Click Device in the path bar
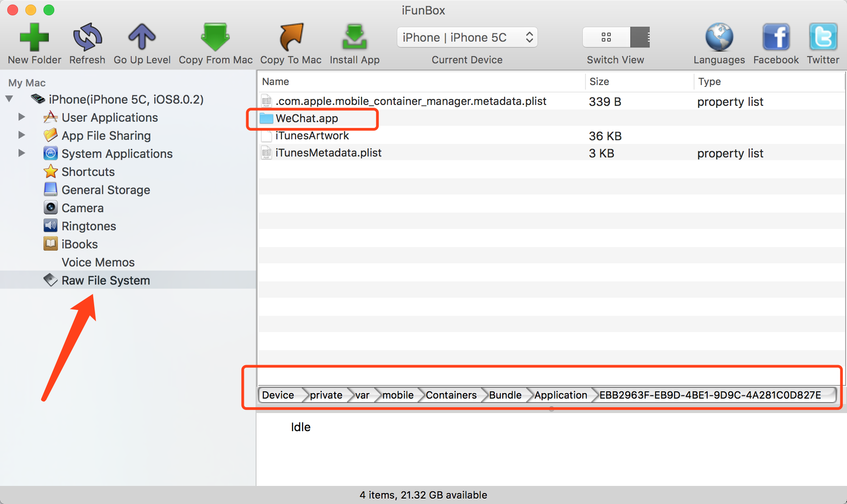 click(278, 395)
